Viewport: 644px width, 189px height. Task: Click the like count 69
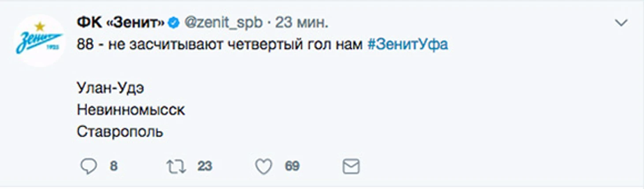[292, 166]
